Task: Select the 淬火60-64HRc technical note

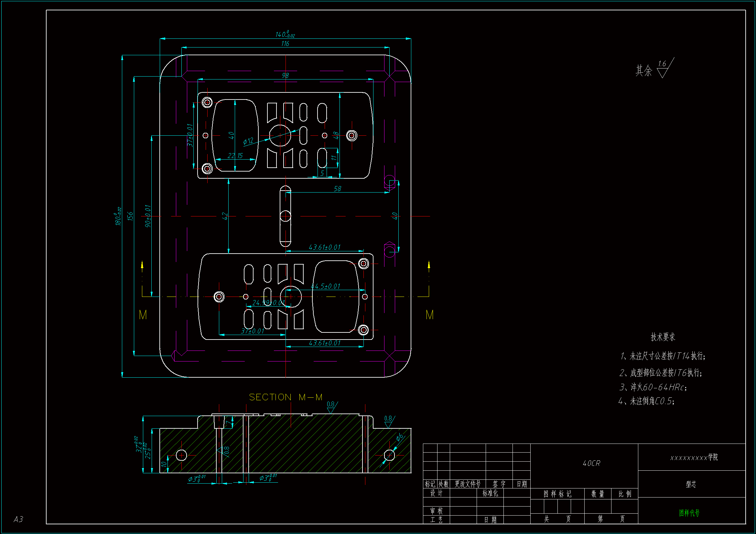Action: pyautogui.click(x=653, y=387)
